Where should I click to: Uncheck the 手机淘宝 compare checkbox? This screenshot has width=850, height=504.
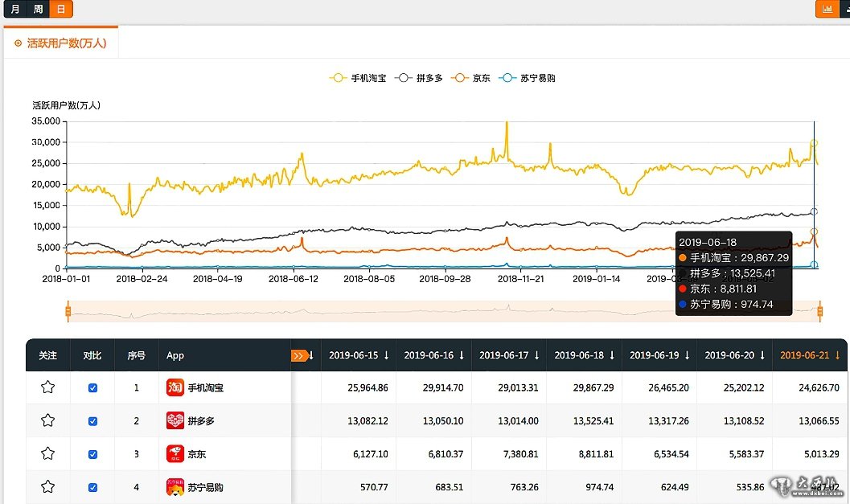click(92, 387)
